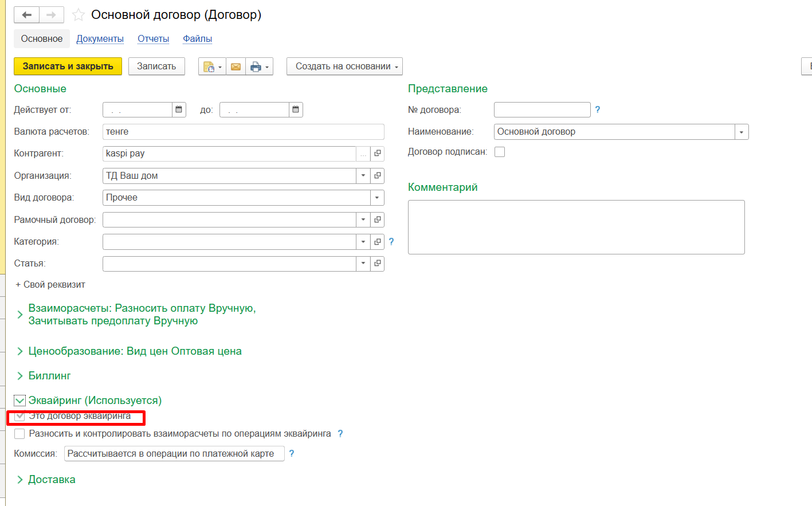This screenshot has width=812, height=506.
Task: Open the 'Отчеты' tab
Action: tap(153, 39)
